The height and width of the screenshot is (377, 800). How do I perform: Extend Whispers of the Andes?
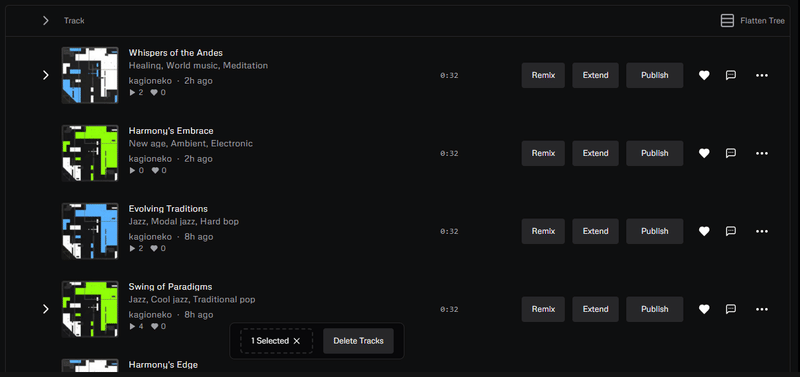pos(595,76)
